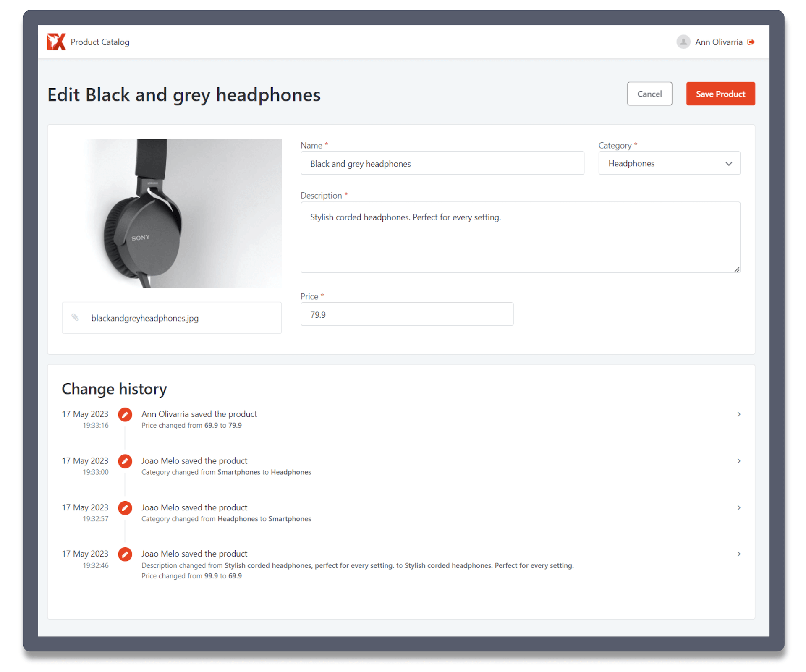Click the Save Product button
Viewport: 806px width, 672px height.
(720, 94)
